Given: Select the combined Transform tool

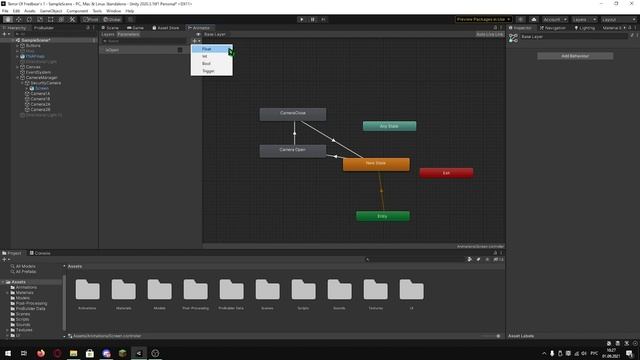Looking at the screenshot, I should point(61,19).
